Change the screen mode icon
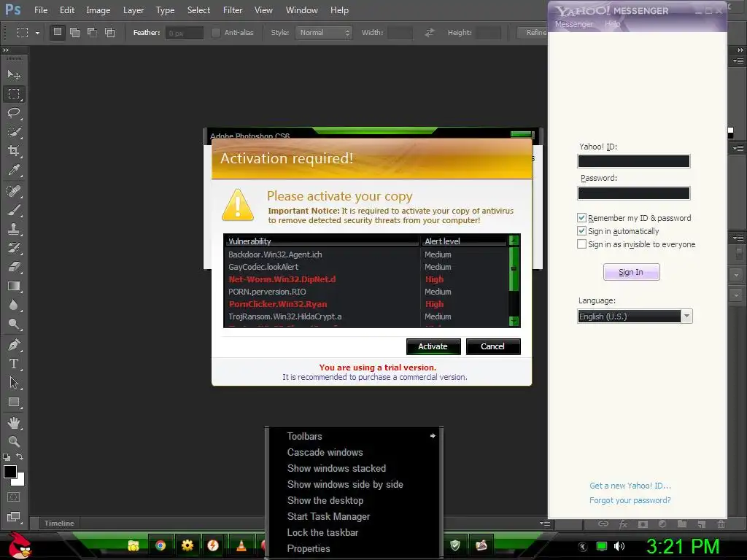 tap(14, 517)
